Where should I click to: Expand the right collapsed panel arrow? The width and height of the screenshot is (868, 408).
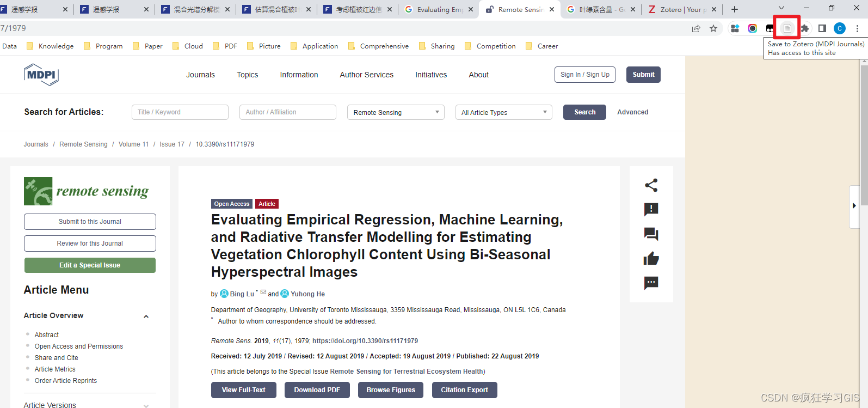point(854,206)
